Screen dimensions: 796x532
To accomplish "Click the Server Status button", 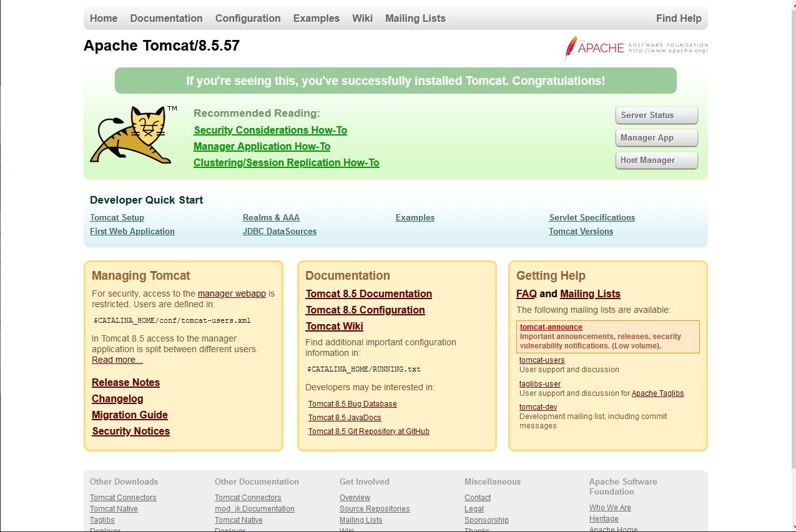I will point(656,116).
